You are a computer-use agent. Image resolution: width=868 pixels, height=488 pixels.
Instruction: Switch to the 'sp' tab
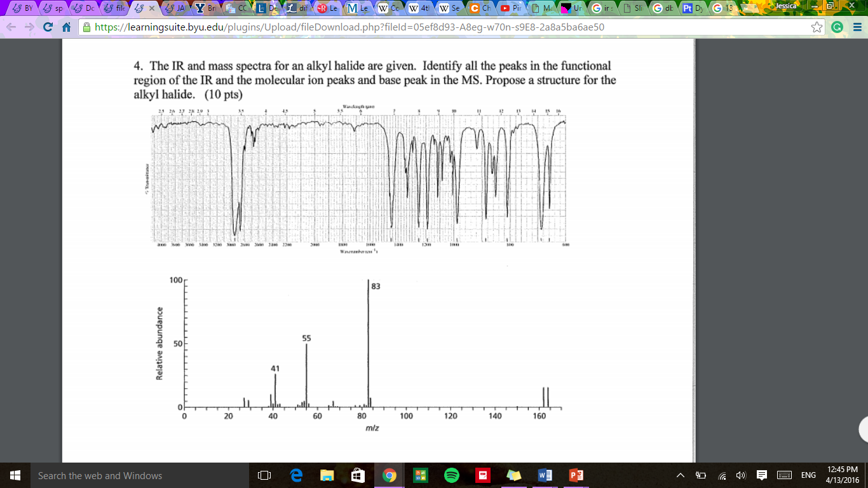[x=53, y=8]
